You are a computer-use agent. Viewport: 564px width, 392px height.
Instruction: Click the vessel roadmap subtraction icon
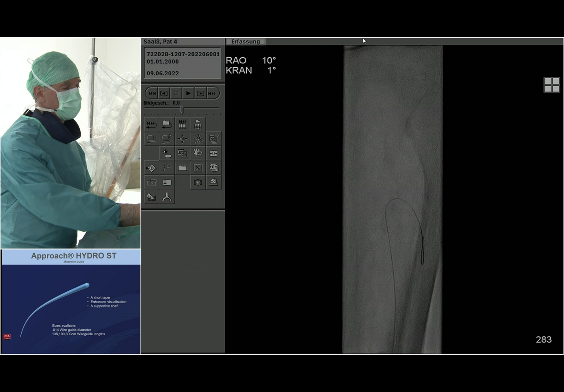[x=198, y=139]
